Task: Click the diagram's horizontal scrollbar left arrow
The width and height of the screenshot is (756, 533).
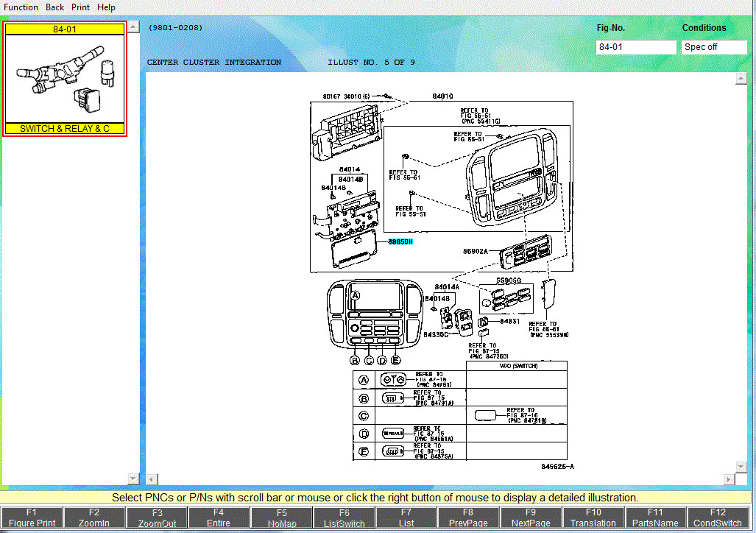Action: [x=152, y=479]
